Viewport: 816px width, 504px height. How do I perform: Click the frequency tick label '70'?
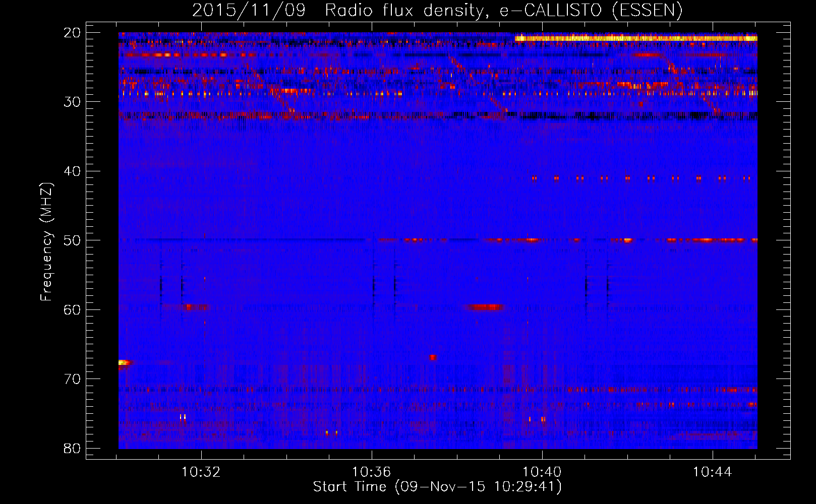tap(73, 379)
